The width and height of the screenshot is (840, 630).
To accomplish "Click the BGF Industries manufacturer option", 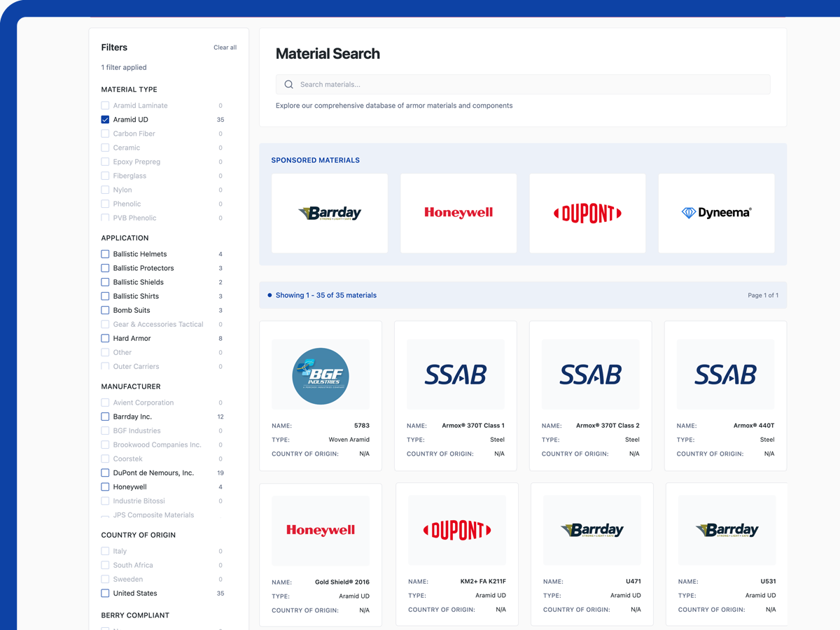I will click(137, 430).
